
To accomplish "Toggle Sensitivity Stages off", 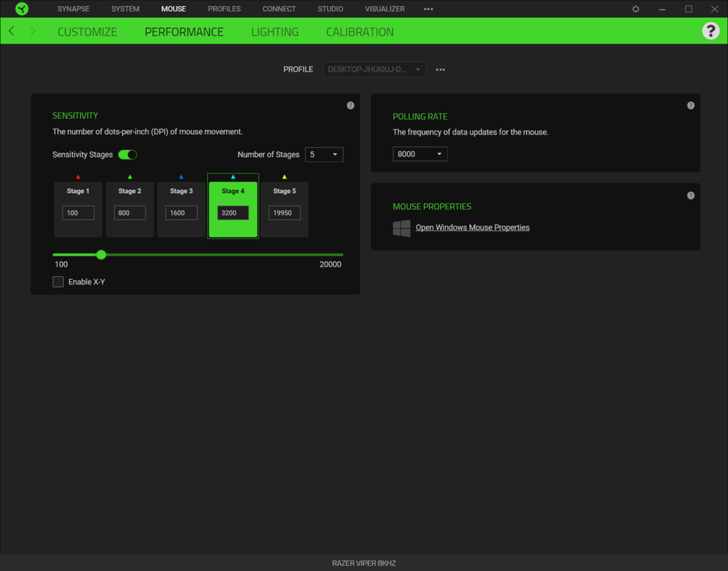I will tap(127, 154).
